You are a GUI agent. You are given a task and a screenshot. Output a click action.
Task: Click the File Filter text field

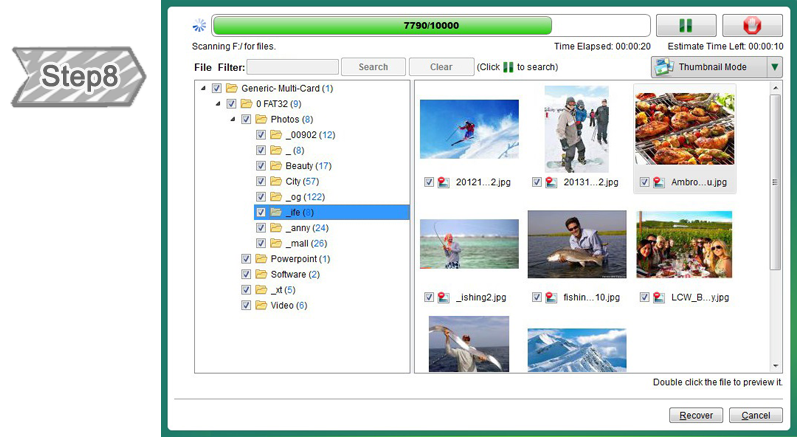tap(292, 67)
